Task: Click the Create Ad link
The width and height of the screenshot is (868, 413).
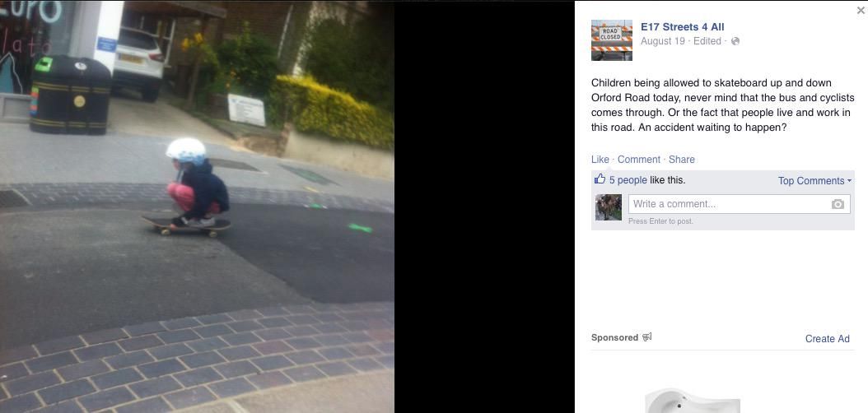Action: pyautogui.click(x=827, y=339)
